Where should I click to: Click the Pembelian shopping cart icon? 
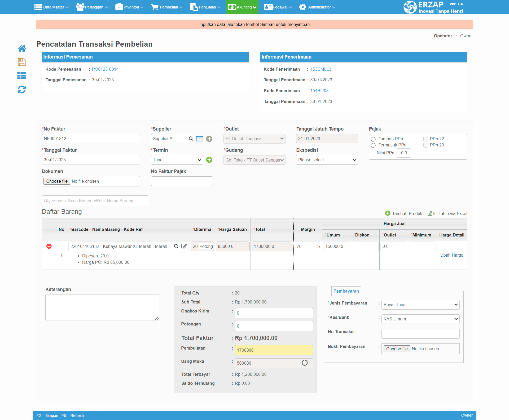click(155, 7)
